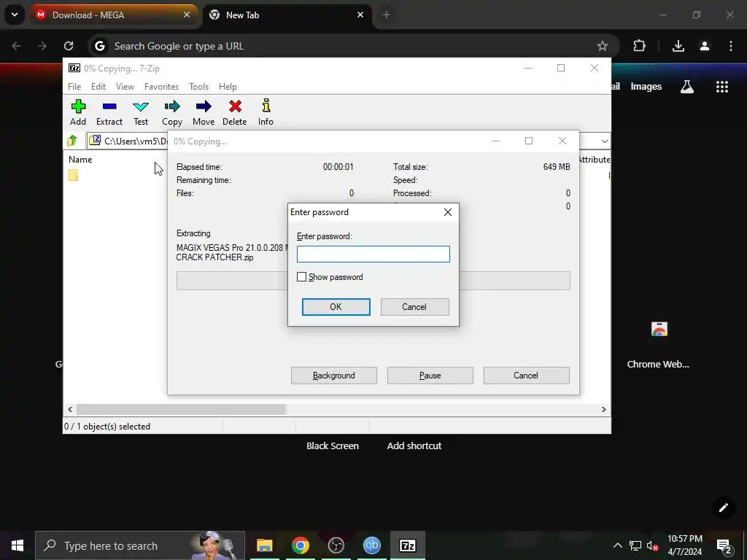Click the Windows taskbar search box
This screenshot has width=747, height=560.
tap(140, 545)
